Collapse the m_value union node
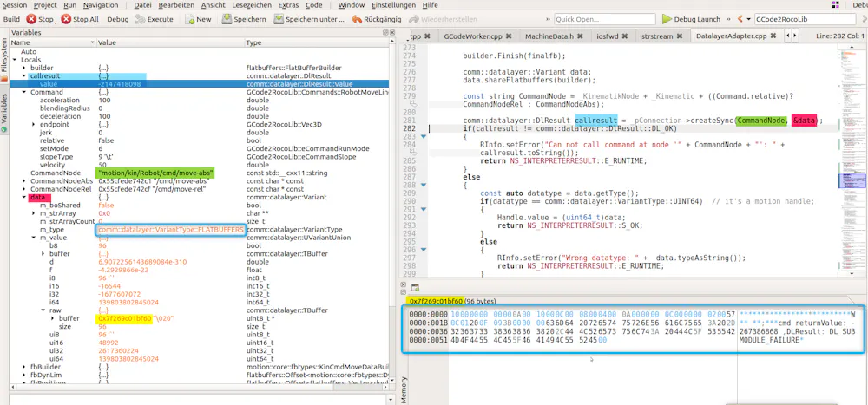The width and height of the screenshot is (868, 405). [34, 238]
